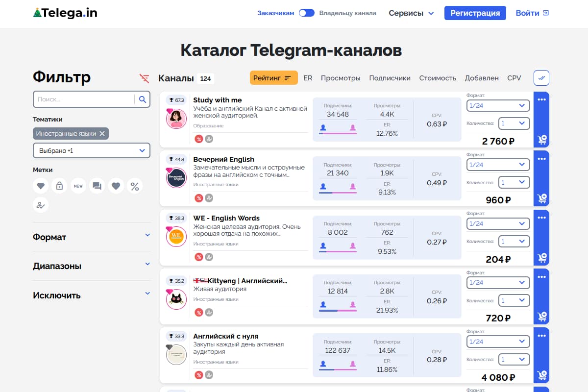Open the Выбрано +1 topics dropdown

92,150
